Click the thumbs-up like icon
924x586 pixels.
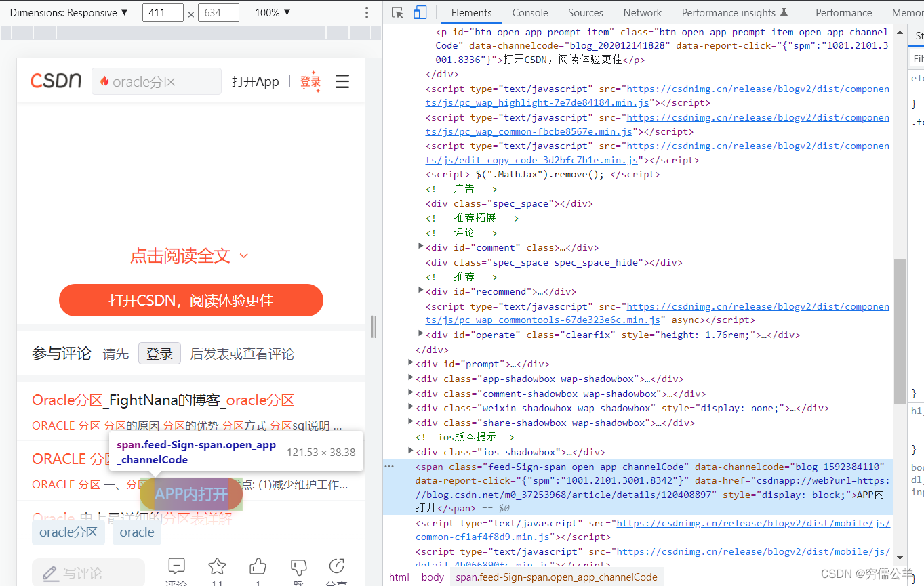click(258, 566)
